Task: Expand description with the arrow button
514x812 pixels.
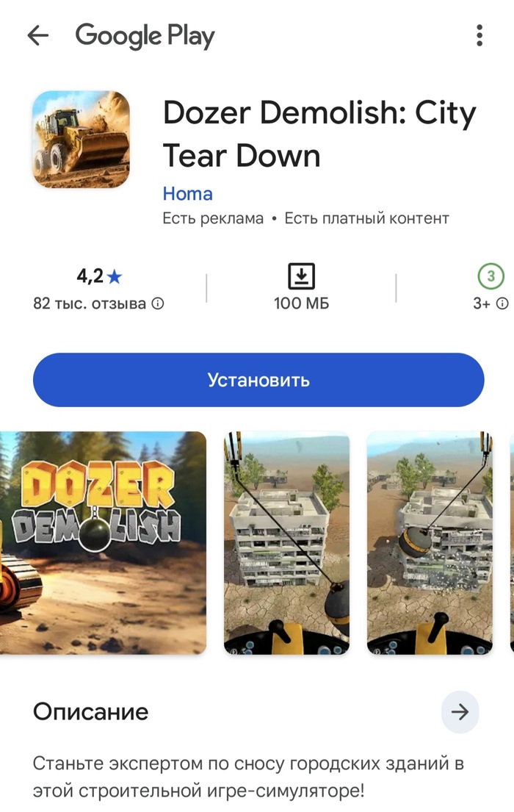Action: point(460,712)
